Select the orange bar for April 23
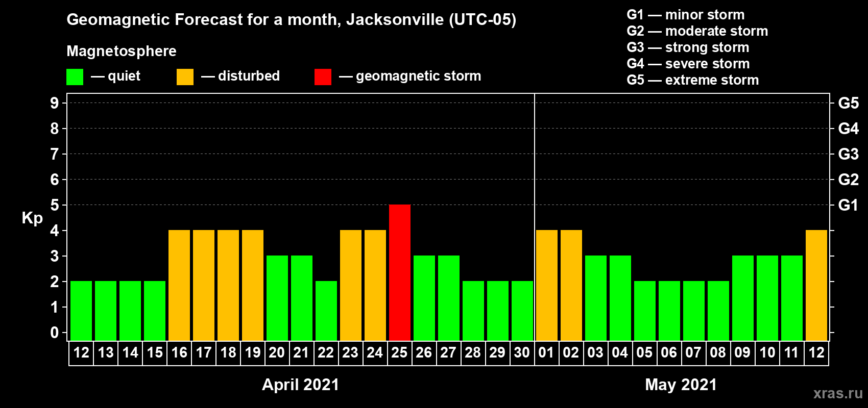 [351, 285]
